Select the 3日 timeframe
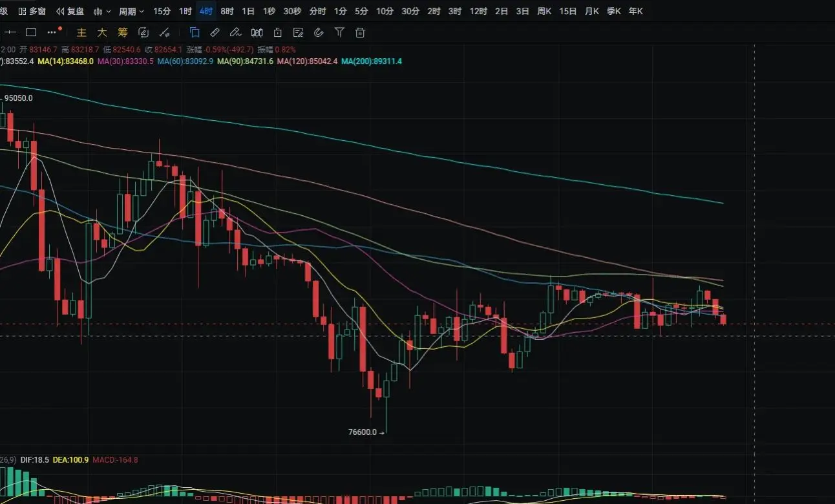Viewport: 835px width, 504px height. (x=523, y=12)
